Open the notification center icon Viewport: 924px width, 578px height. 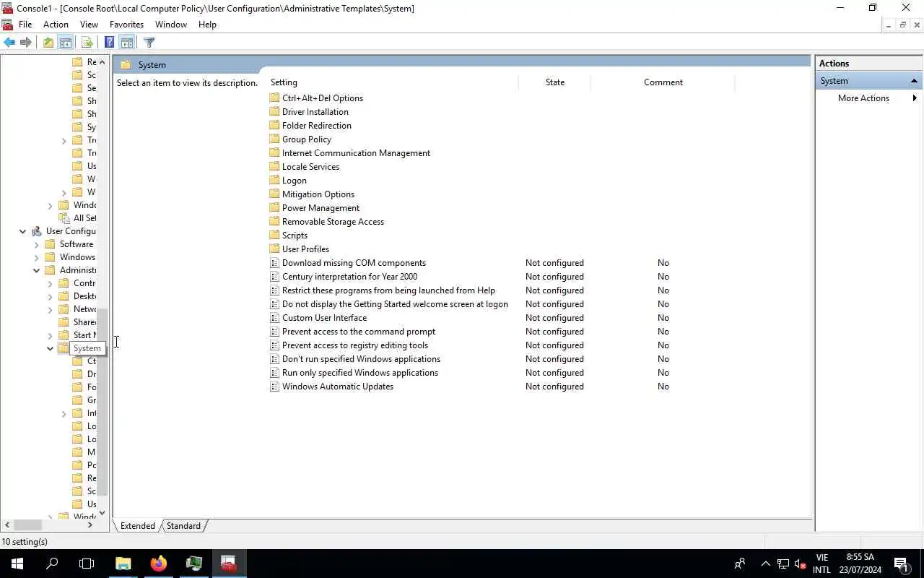[x=901, y=564]
